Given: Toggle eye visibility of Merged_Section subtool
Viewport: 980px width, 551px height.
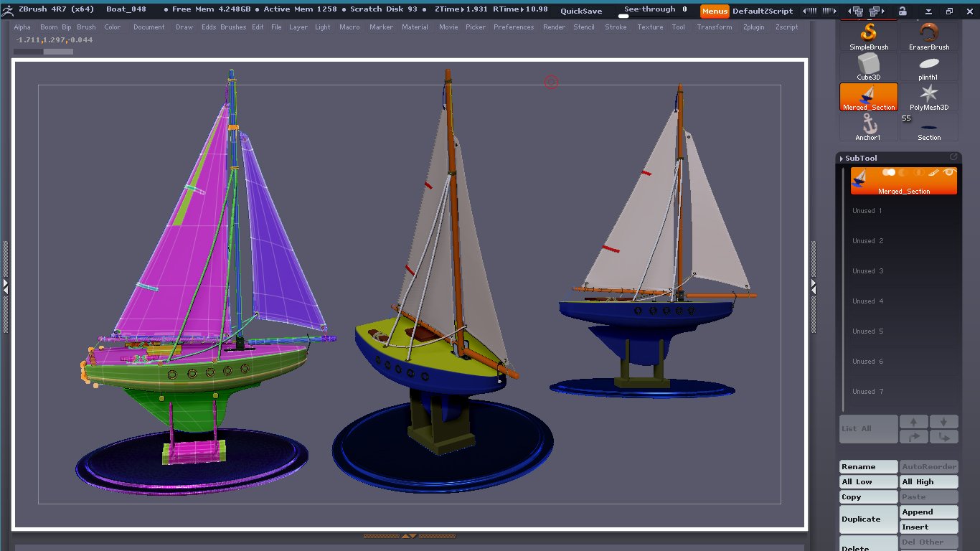Looking at the screenshot, I should (x=949, y=172).
